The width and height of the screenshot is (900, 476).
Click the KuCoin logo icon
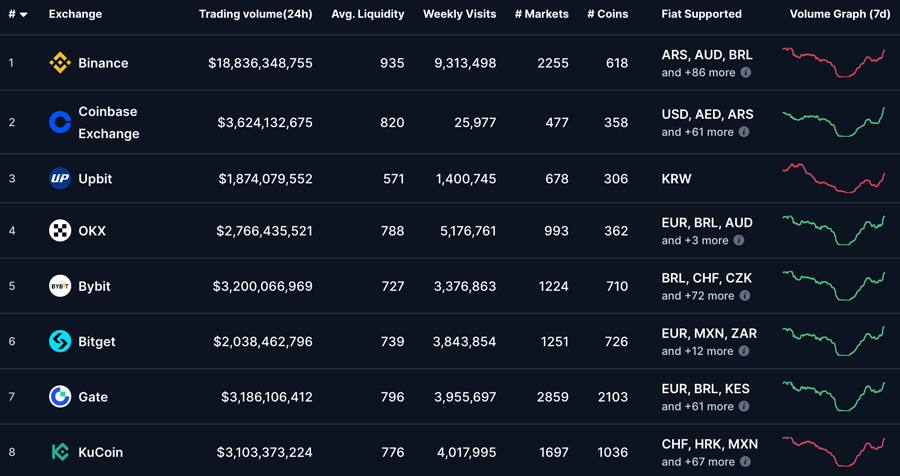60,452
